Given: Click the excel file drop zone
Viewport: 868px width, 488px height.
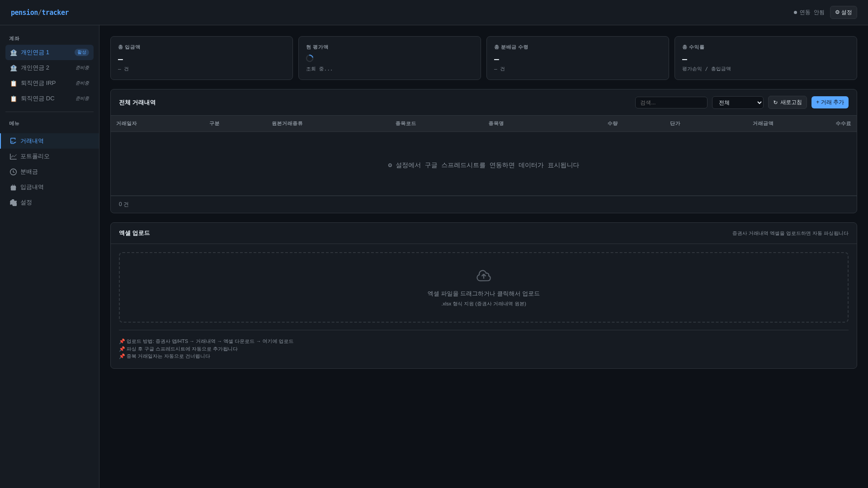Looking at the screenshot, I should [484, 287].
